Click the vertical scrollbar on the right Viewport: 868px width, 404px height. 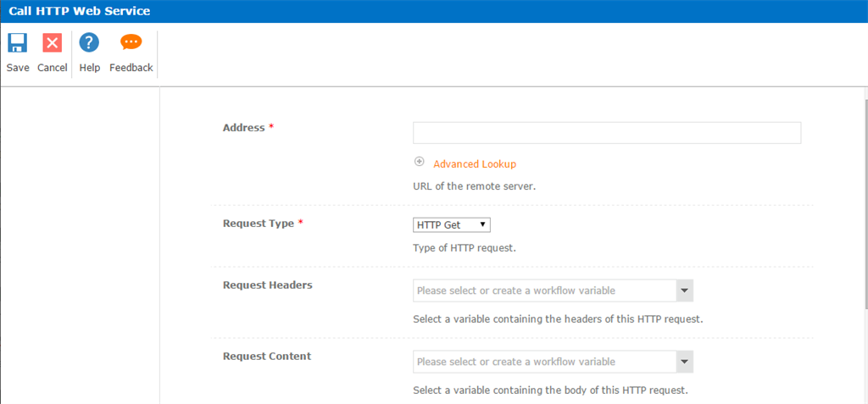click(865, 203)
